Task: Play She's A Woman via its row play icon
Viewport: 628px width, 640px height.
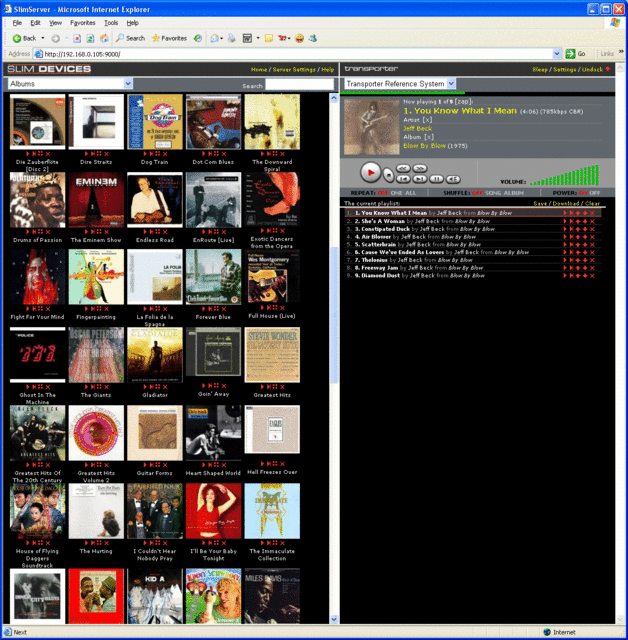Action: click(x=565, y=221)
